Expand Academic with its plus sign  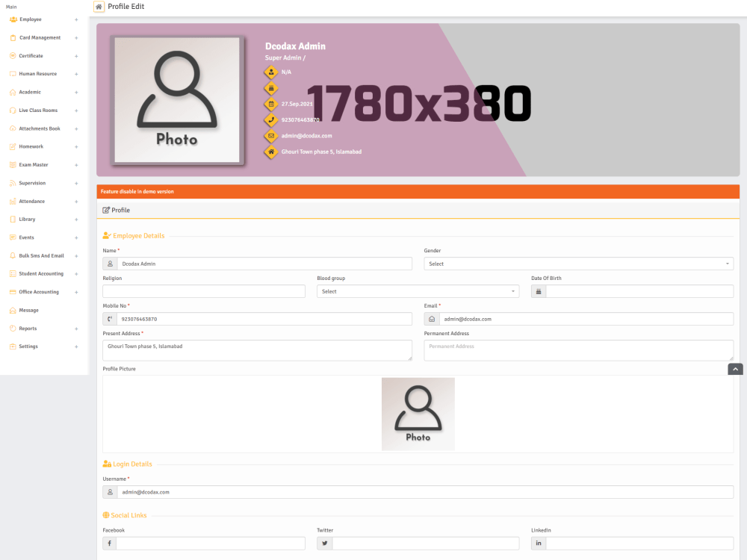click(x=76, y=93)
